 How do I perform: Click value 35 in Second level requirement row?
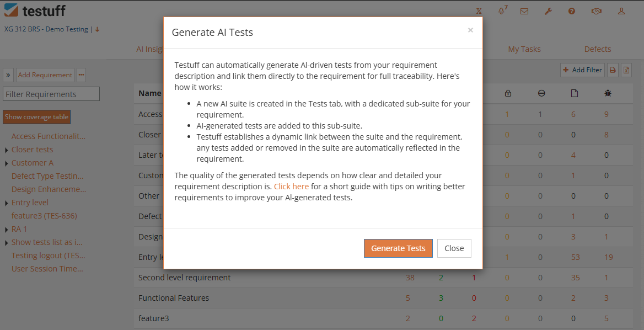click(576, 278)
